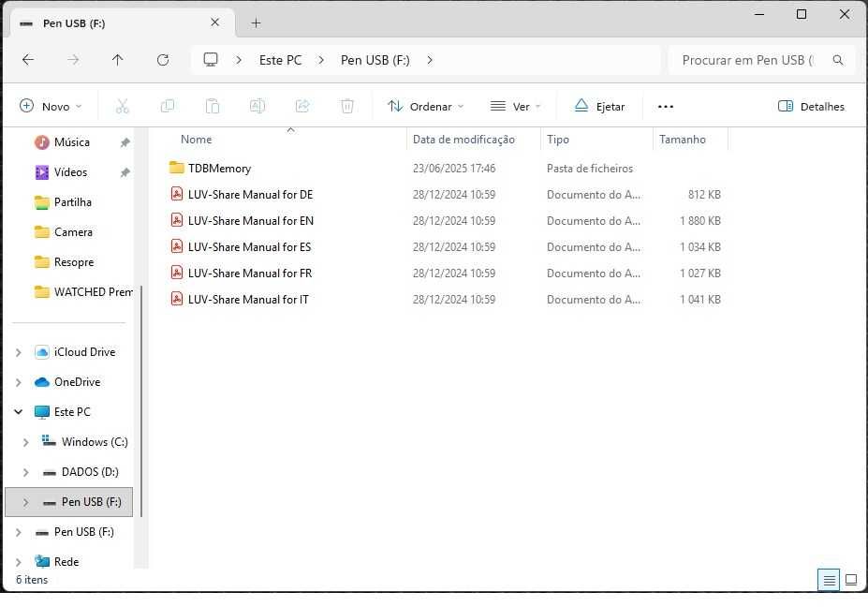Open the Ver view dropdown
Screen dimensions: 868x607
point(515,107)
